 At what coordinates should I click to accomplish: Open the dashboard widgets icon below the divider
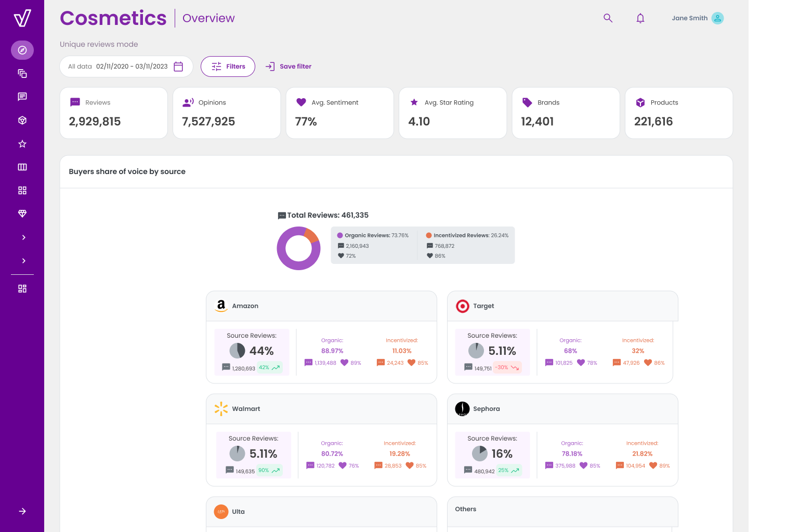pos(22,289)
